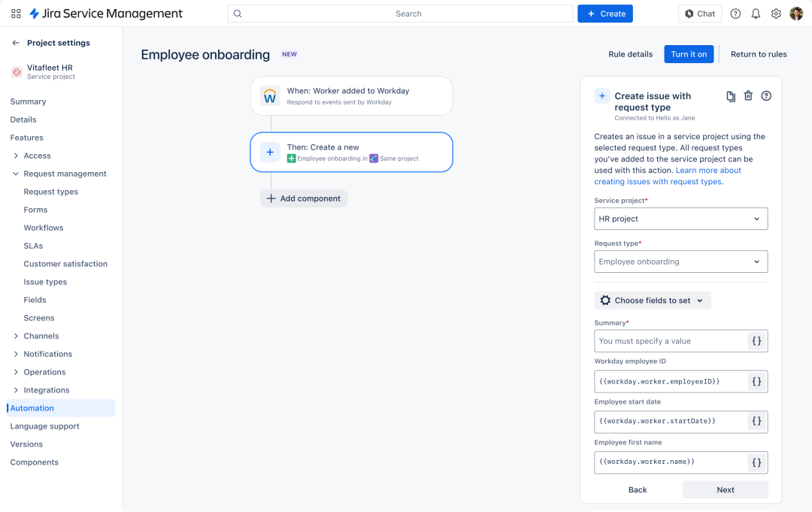812x512 pixels.
Task: Open the Features settings page
Action: [x=27, y=138]
